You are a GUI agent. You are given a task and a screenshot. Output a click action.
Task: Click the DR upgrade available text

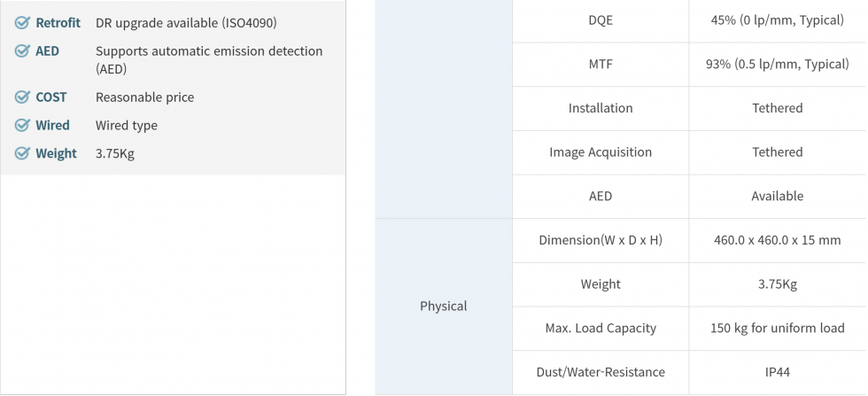tap(191, 23)
